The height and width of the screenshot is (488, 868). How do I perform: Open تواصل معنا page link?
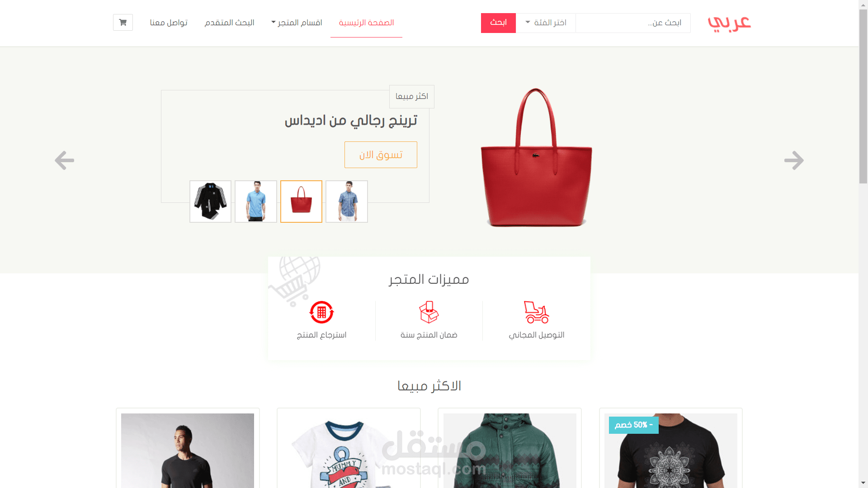(x=169, y=23)
